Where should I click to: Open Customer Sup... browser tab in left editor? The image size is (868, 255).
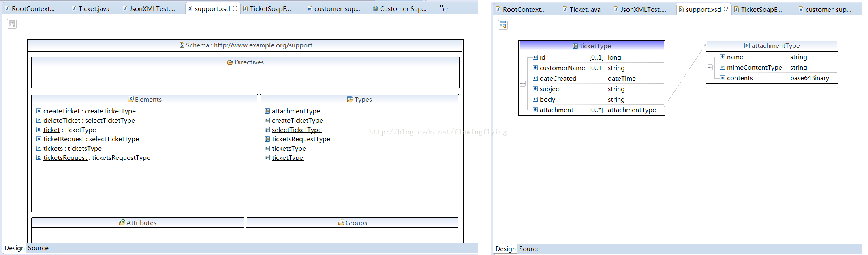pos(400,8)
